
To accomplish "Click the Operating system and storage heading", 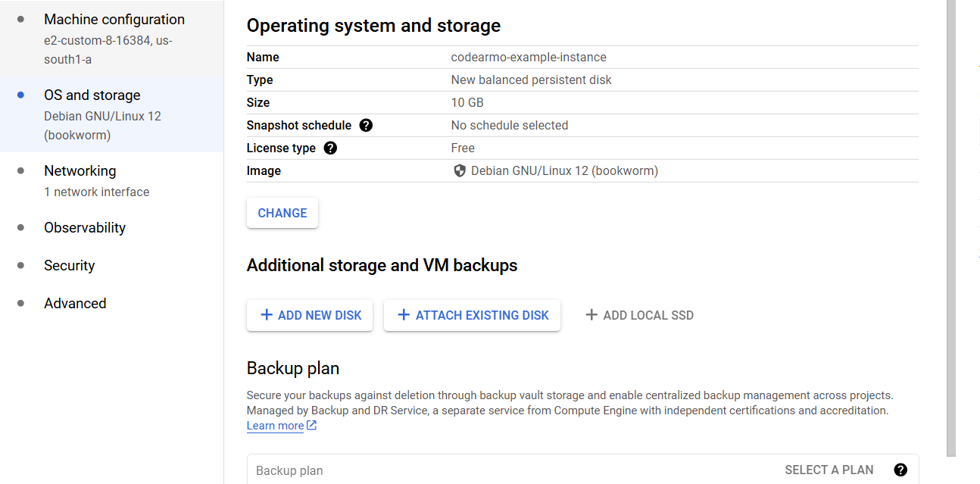I will (373, 25).
